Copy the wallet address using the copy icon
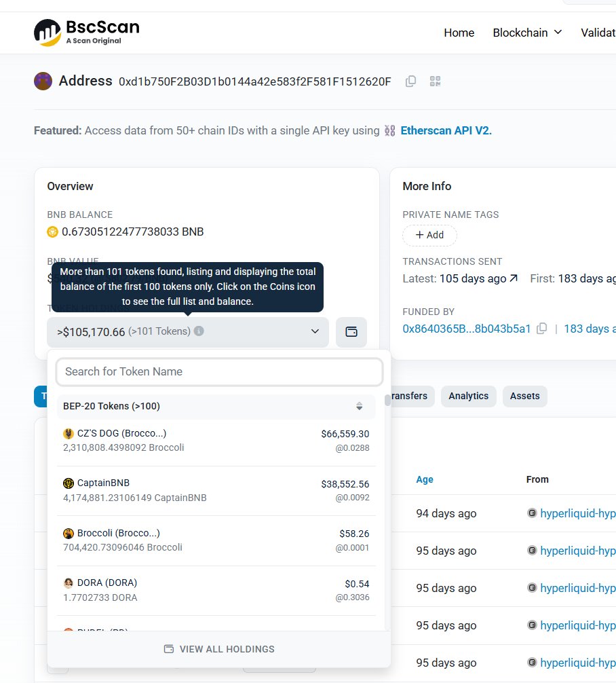 pos(410,81)
